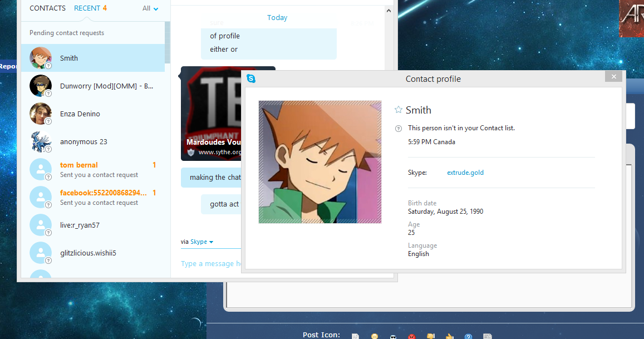The width and height of the screenshot is (644, 339).
Task: Select the yellow smiley post icon
Action: 374,337
